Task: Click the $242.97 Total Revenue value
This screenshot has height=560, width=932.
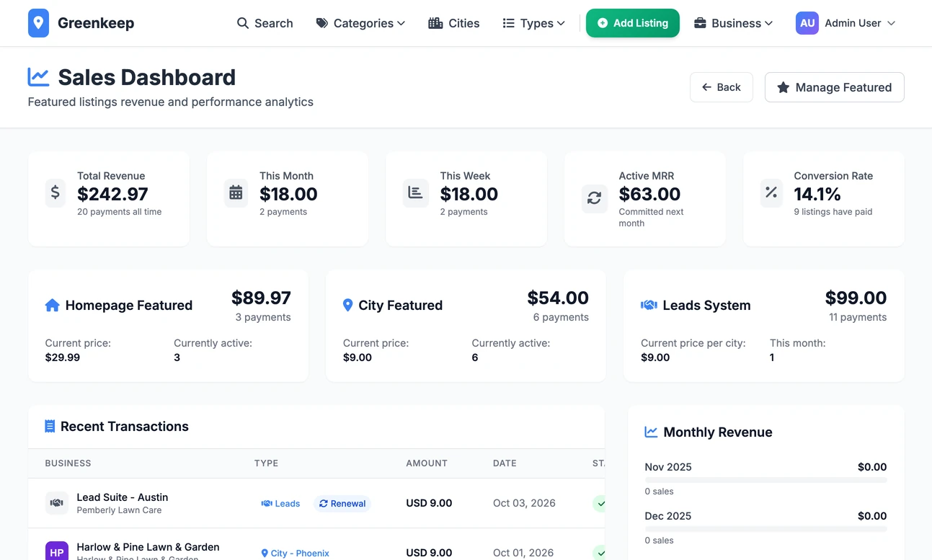Action: [112, 194]
